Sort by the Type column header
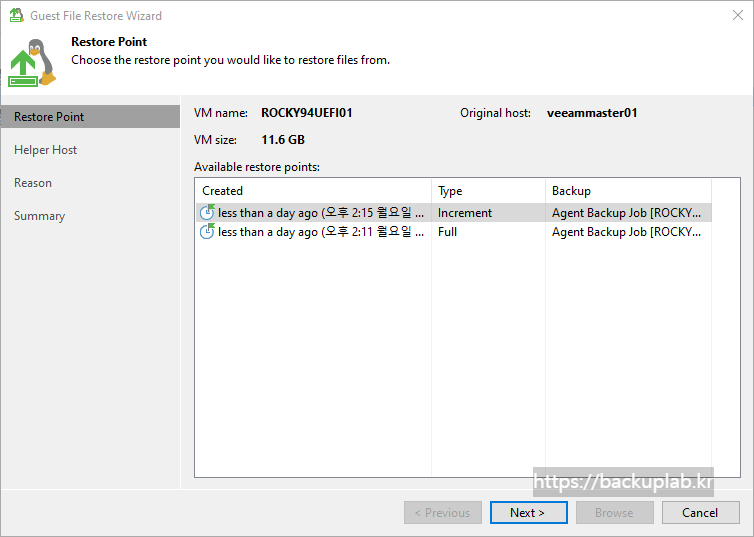 (x=489, y=191)
